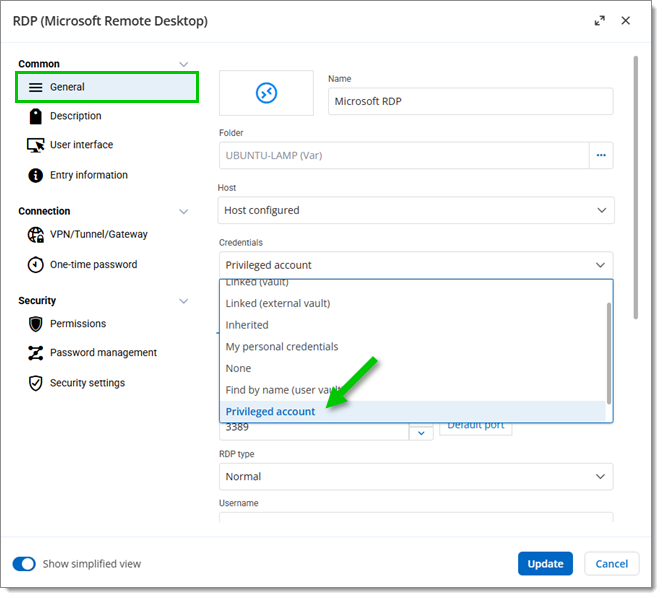Open the Host dropdown
This screenshot has width=662, height=598.
415,210
